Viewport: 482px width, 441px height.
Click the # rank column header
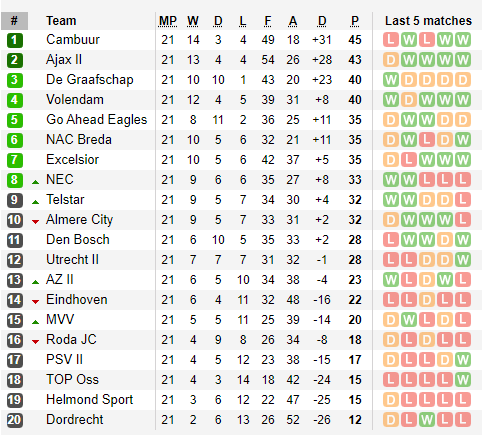point(14,21)
